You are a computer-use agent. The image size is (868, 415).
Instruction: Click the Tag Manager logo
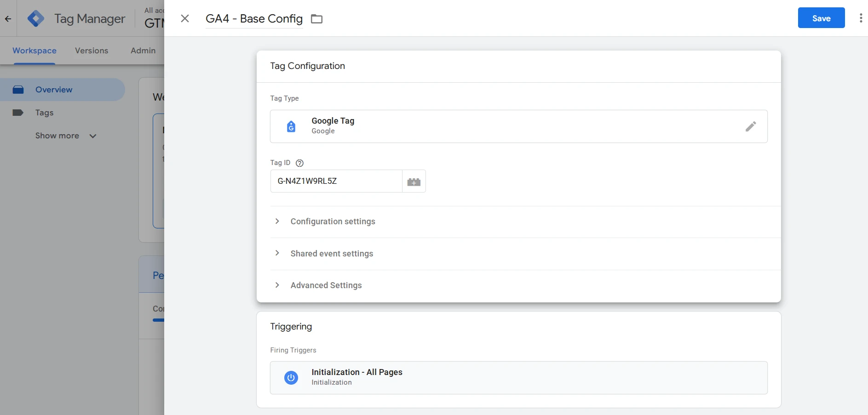click(x=35, y=19)
